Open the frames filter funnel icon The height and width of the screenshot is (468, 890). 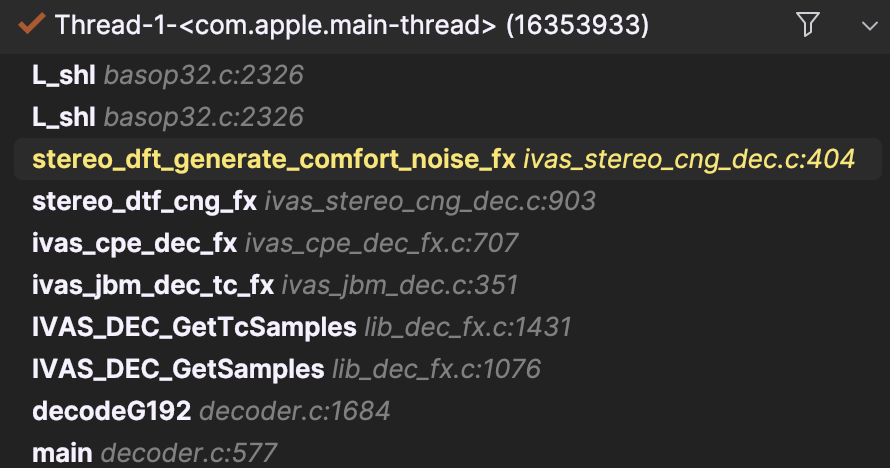(x=808, y=25)
